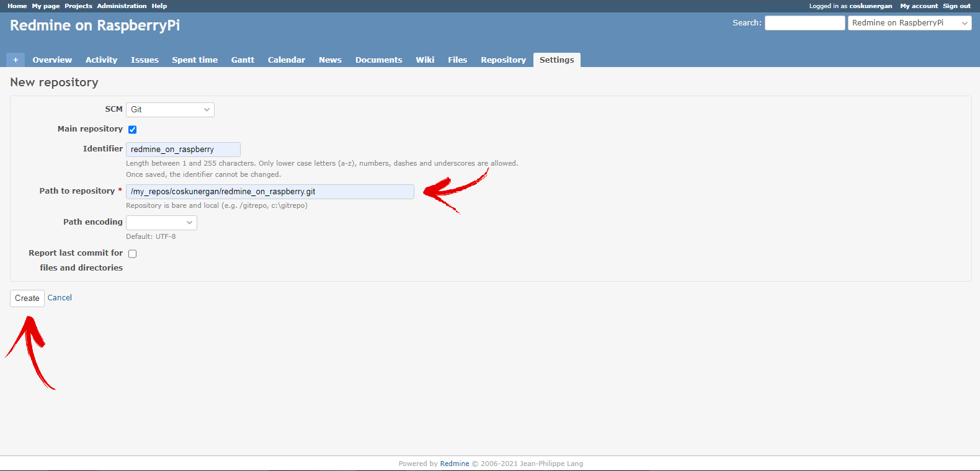980x471 pixels.
Task: Open the Issues tab
Action: [x=145, y=60]
